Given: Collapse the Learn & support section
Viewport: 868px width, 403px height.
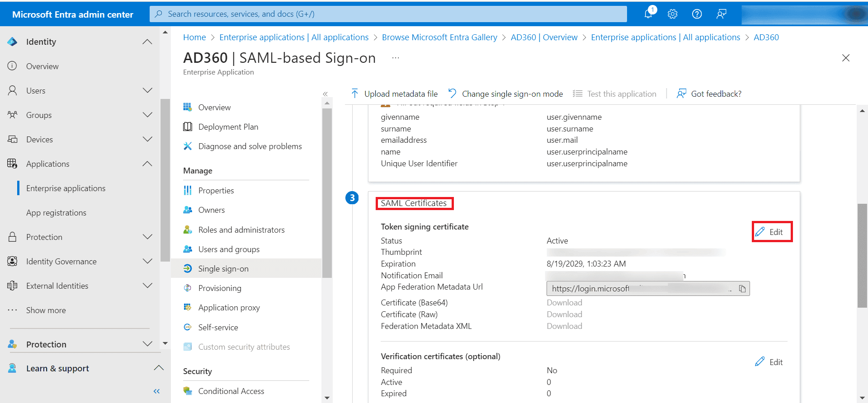Looking at the screenshot, I should pos(158,368).
